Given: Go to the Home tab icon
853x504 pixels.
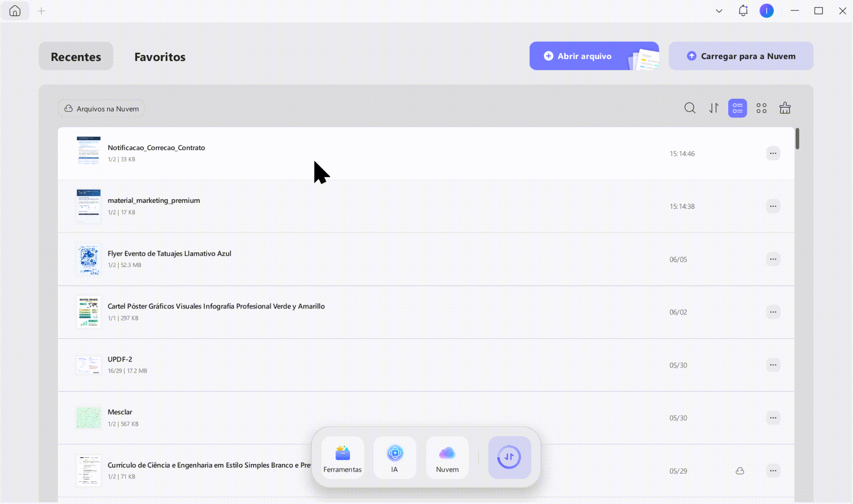Looking at the screenshot, I should [15, 11].
